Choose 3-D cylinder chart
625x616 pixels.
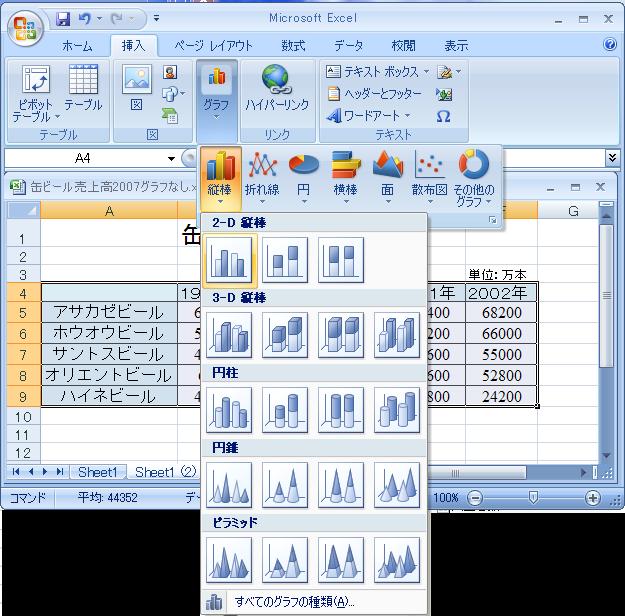pos(397,410)
